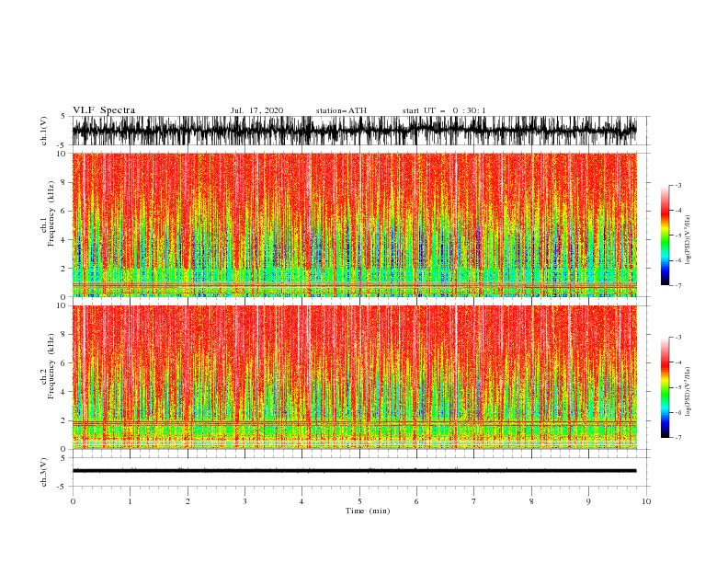Click the ch.2 color scale log(PSD) unit label

coord(688,392)
